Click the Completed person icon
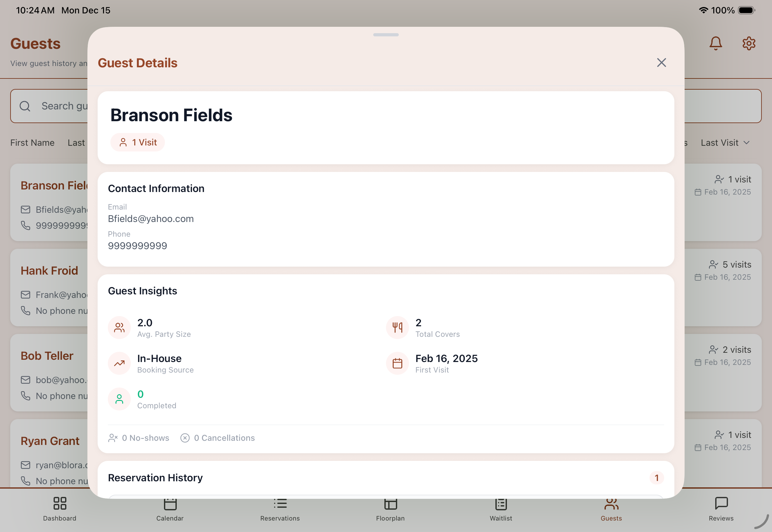 pos(119,399)
